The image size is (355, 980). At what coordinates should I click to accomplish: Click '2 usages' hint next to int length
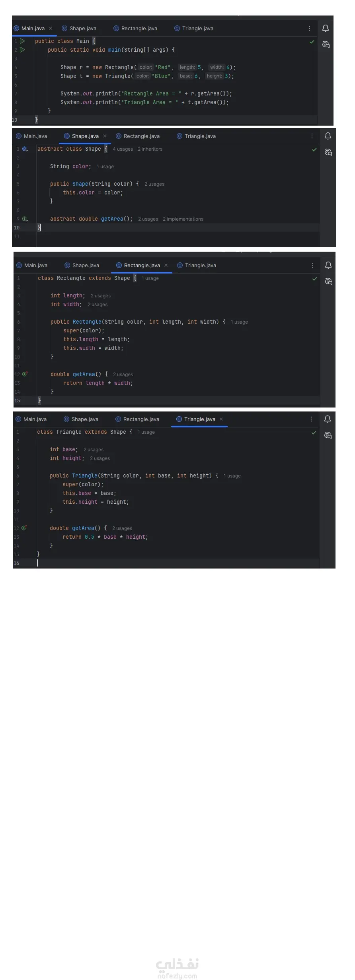(101, 296)
